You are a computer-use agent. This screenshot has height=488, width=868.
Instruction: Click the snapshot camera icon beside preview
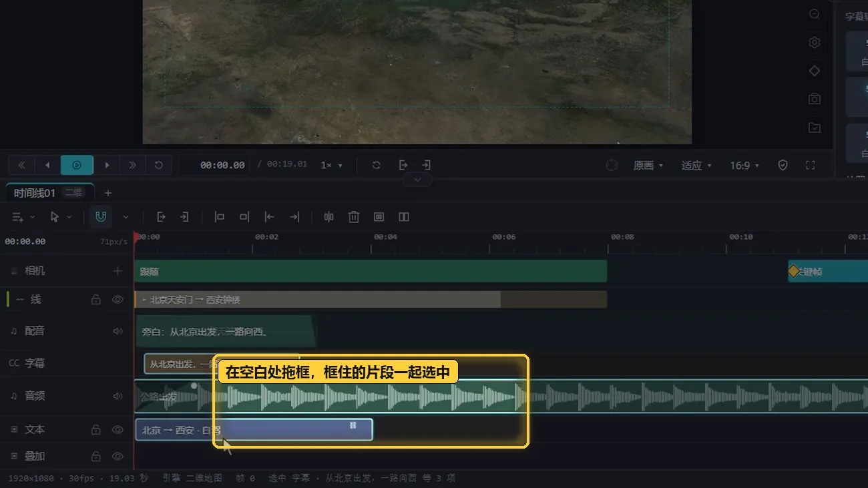point(815,99)
